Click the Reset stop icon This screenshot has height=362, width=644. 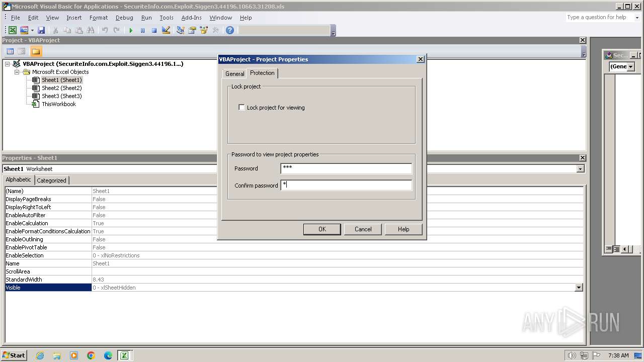coord(154,30)
